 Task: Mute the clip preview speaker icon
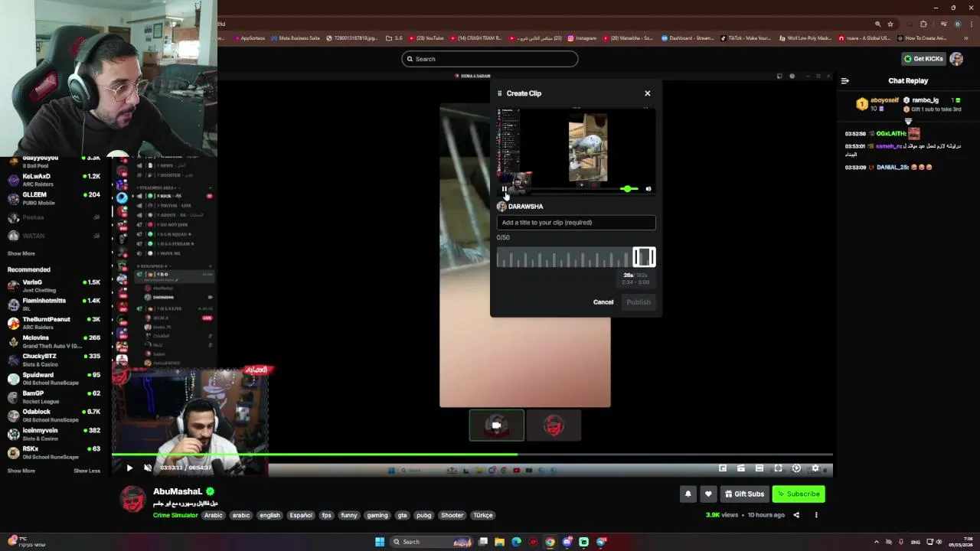(648, 189)
